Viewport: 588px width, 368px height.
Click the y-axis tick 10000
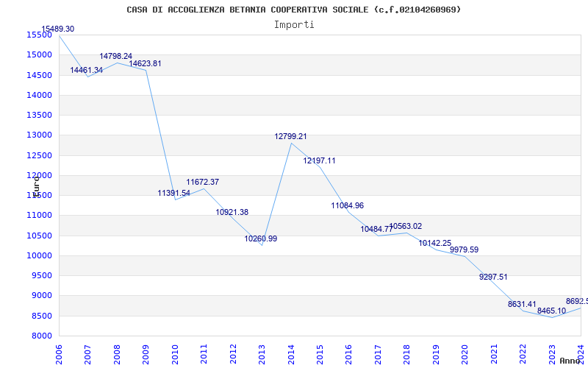39,255
